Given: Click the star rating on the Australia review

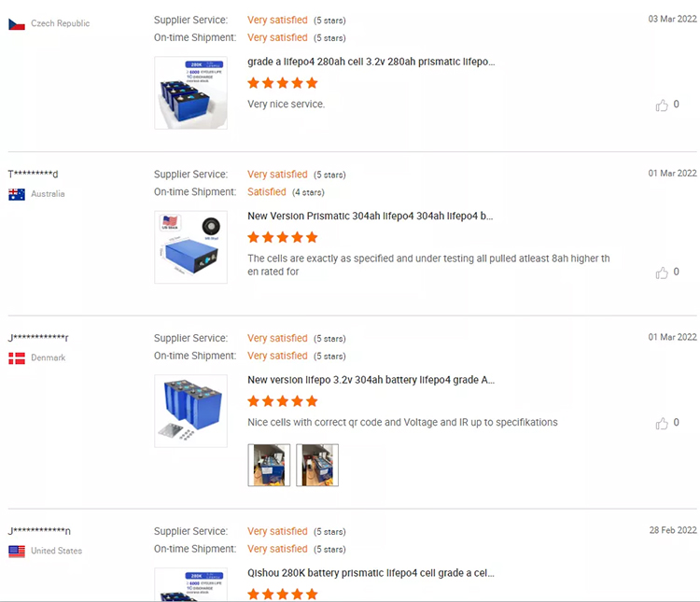Looking at the screenshot, I should (283, 237).
